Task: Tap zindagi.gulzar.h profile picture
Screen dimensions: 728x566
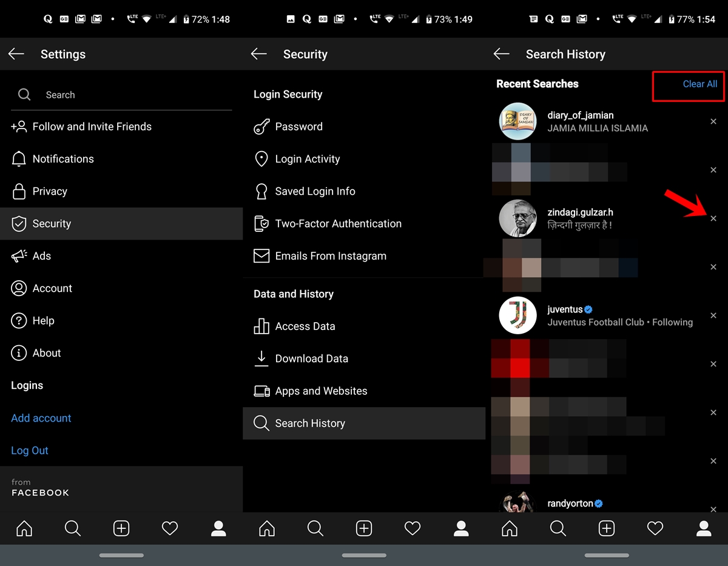Action: (x=517, y=218)
